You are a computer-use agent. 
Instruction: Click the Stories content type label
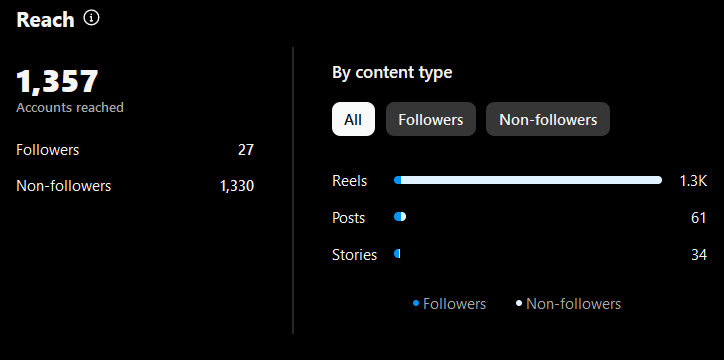355,255
